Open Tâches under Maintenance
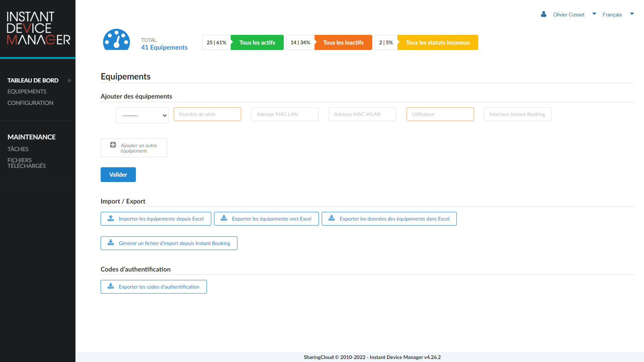This screenshot has width=644, height=362. (18, 149)
